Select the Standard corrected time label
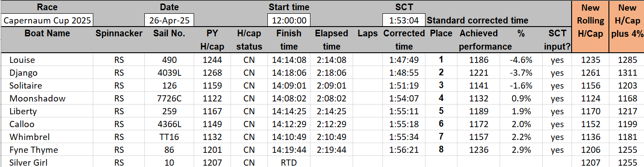 click(x=477, y=20)
